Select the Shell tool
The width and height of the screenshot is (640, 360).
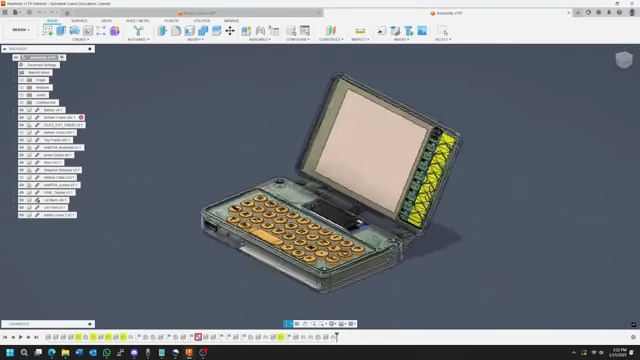tap(189, 31)
